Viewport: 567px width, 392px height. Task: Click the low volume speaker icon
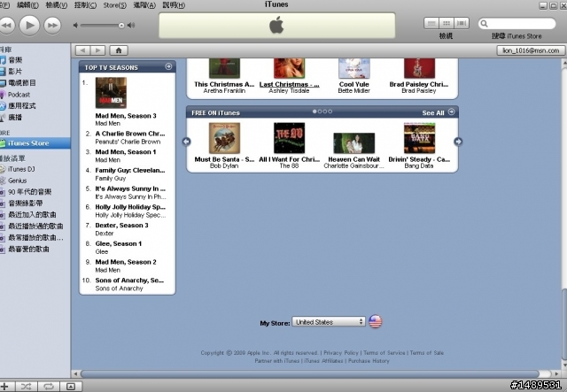point(75,26)
